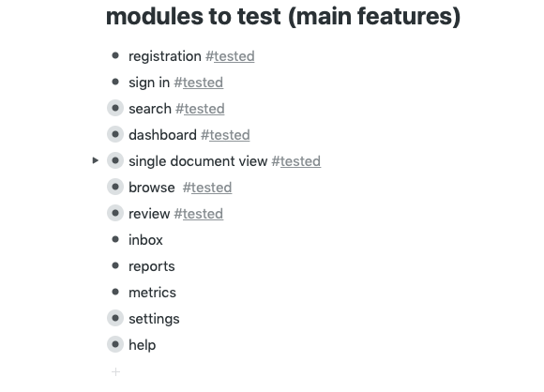Zoom into the help item bullet

point(115,344)
